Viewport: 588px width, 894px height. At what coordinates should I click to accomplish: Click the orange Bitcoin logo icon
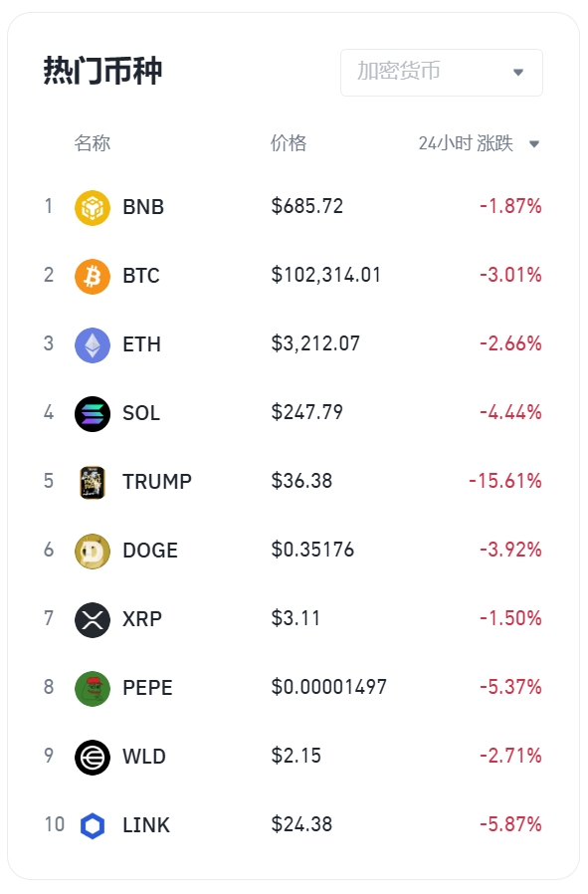tap(93, 277)
